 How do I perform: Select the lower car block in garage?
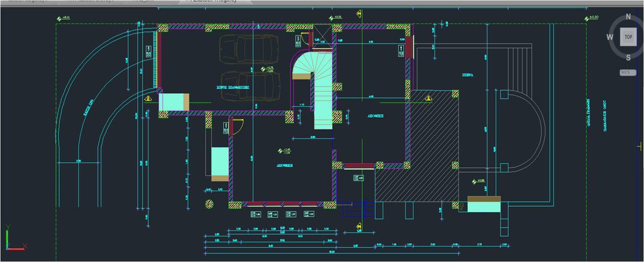(250, 86)
